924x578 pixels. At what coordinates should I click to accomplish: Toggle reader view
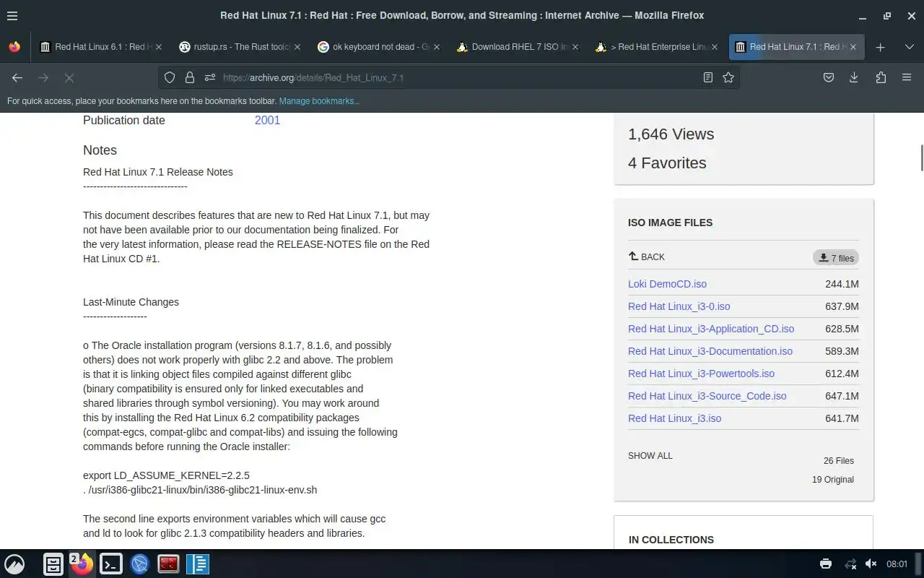[x=708, y=77]
